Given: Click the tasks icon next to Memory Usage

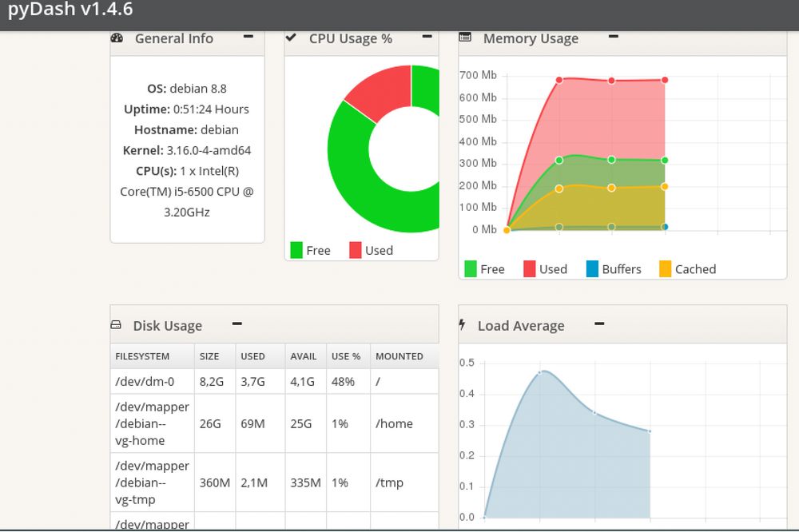Looking at the screenshot, I should click(465, 37).
